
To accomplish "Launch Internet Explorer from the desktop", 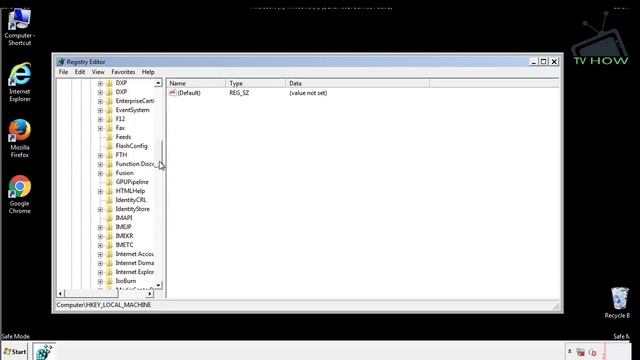I will coord(19,82).
